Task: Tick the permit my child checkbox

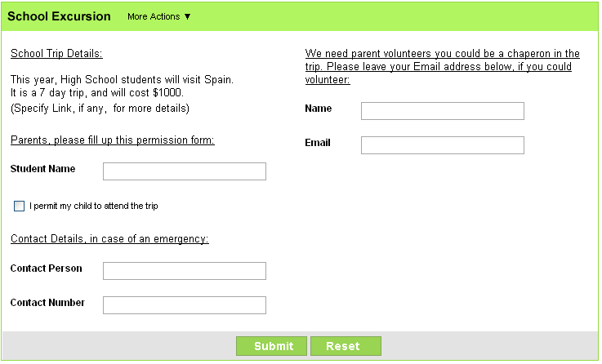Action: 20,206
